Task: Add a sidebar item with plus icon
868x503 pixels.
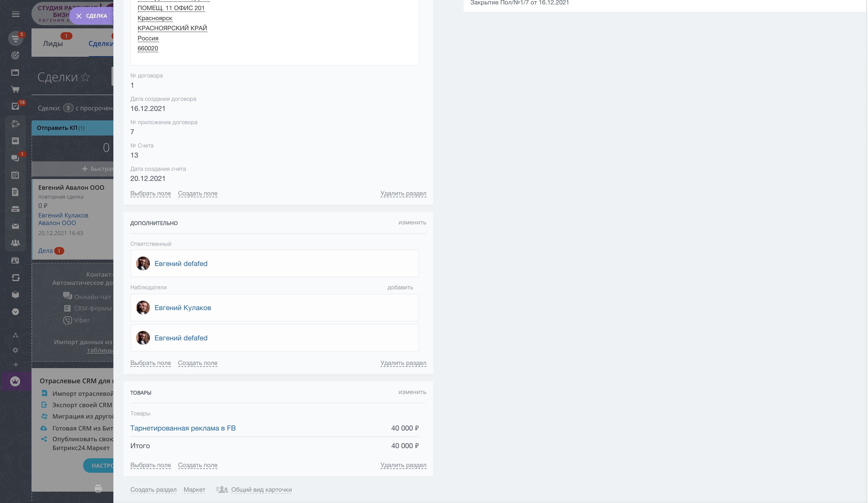Action: point(15,364)
